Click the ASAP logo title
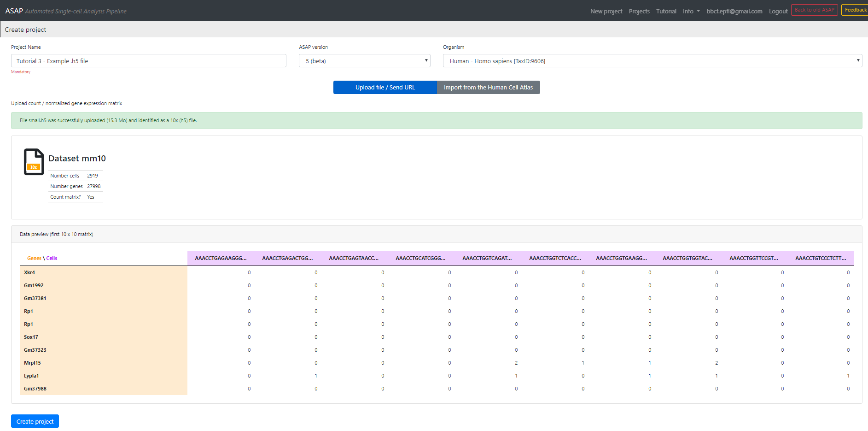 click(x=14, y=11)
